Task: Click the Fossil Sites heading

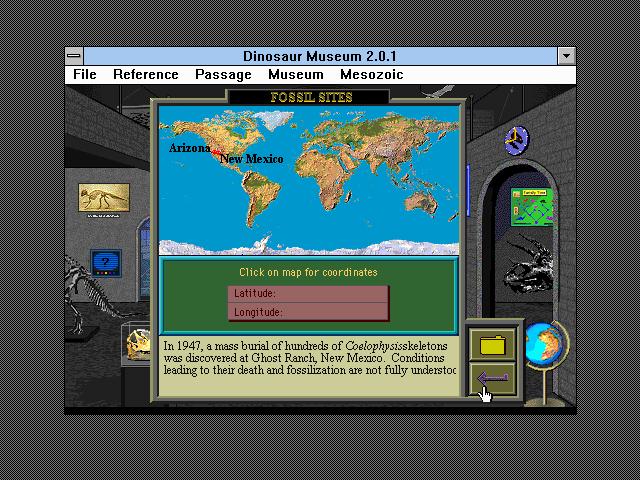Action: click(311, 98)
